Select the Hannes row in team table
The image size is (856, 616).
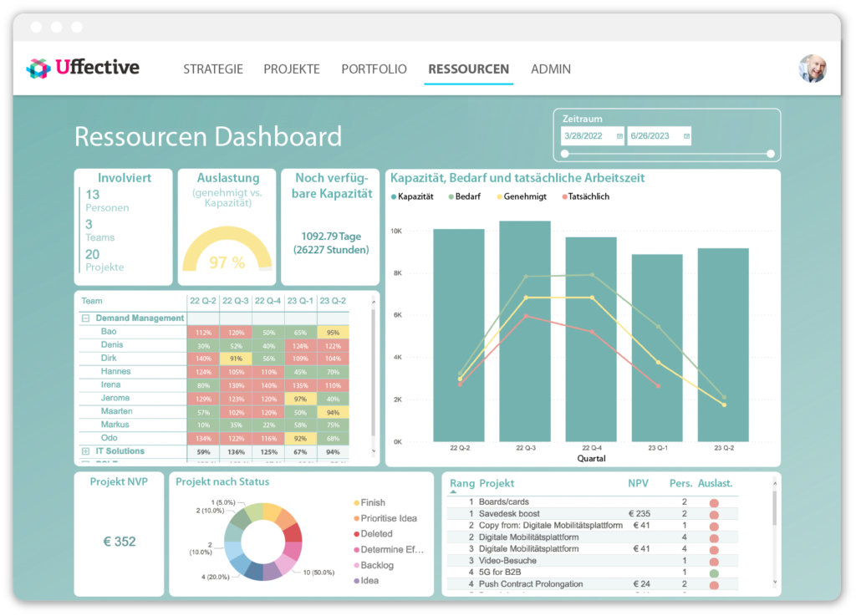[x=213, y=372]
